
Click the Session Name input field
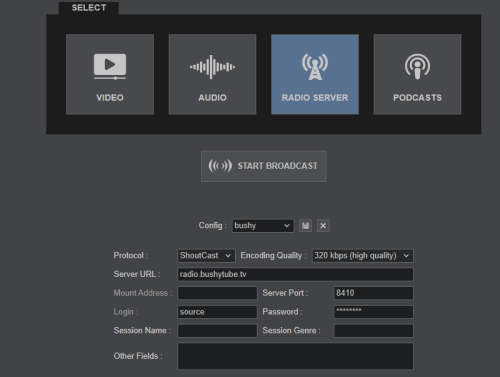217,331
